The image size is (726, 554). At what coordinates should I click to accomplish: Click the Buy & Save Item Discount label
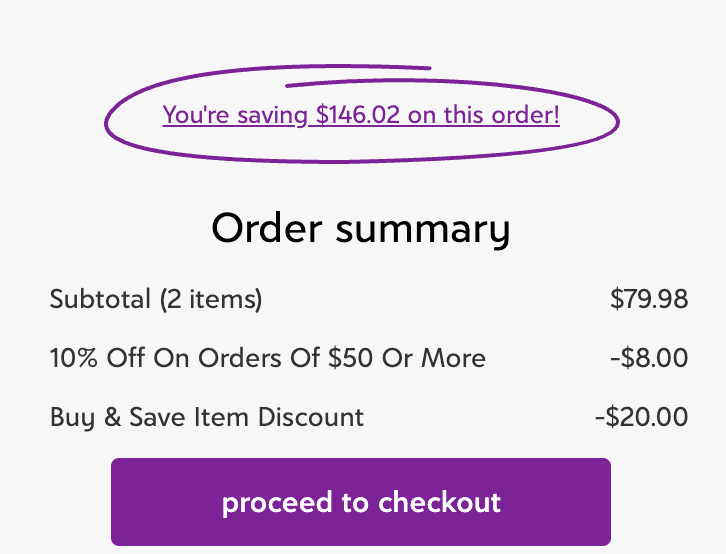[207, 417]
